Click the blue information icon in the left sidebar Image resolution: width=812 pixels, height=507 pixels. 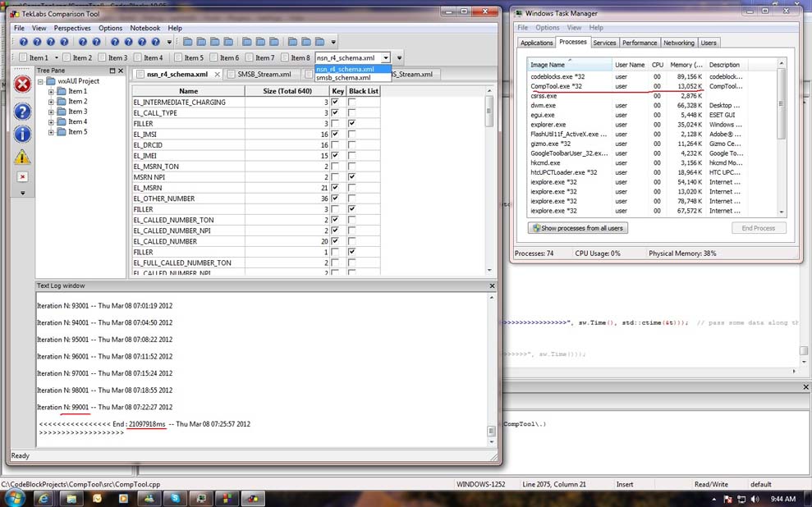coord(23,134)
